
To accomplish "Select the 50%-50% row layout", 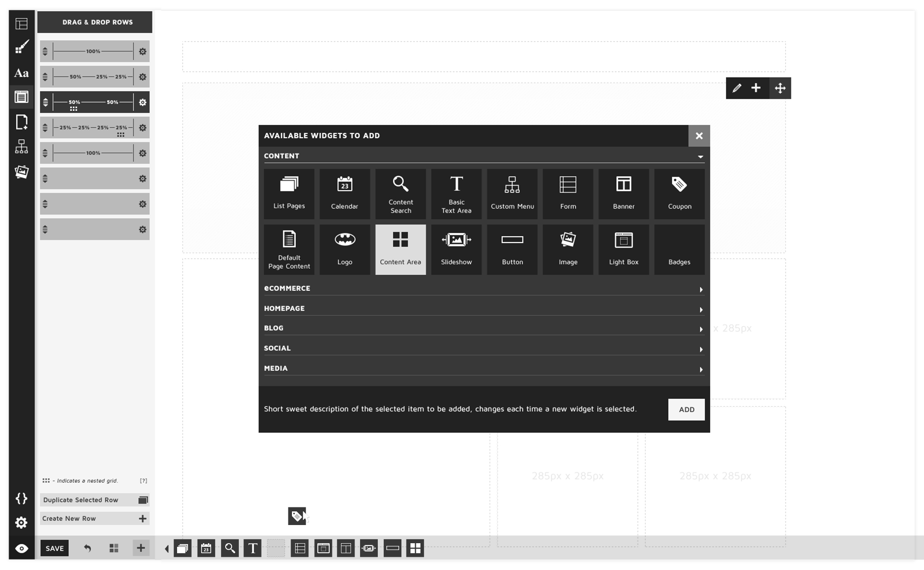I will (x=94, y=102).
